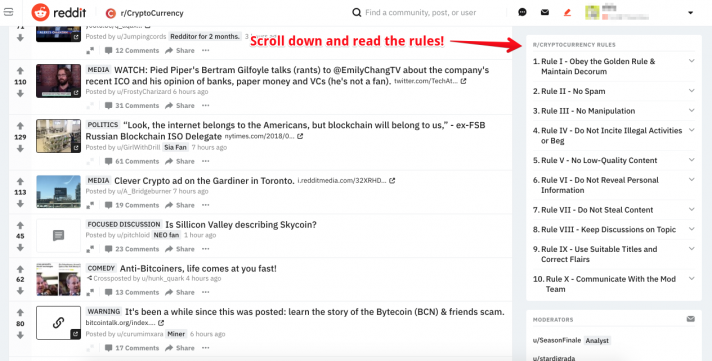Message moderators via envelope icon
Screen dimensions: 712x361
point(691,319)
